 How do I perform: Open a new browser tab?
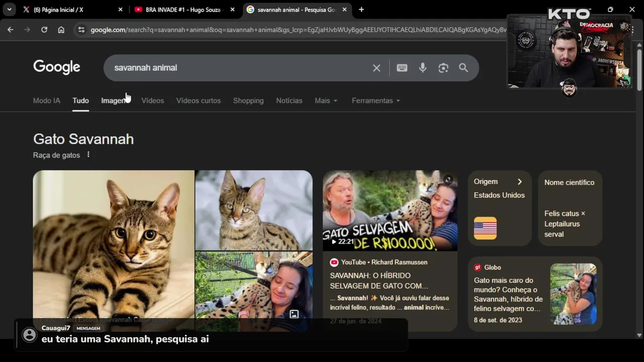(361, 10)
